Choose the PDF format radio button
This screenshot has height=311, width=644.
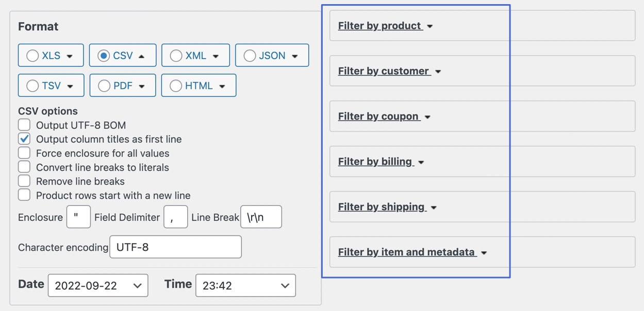104,86
